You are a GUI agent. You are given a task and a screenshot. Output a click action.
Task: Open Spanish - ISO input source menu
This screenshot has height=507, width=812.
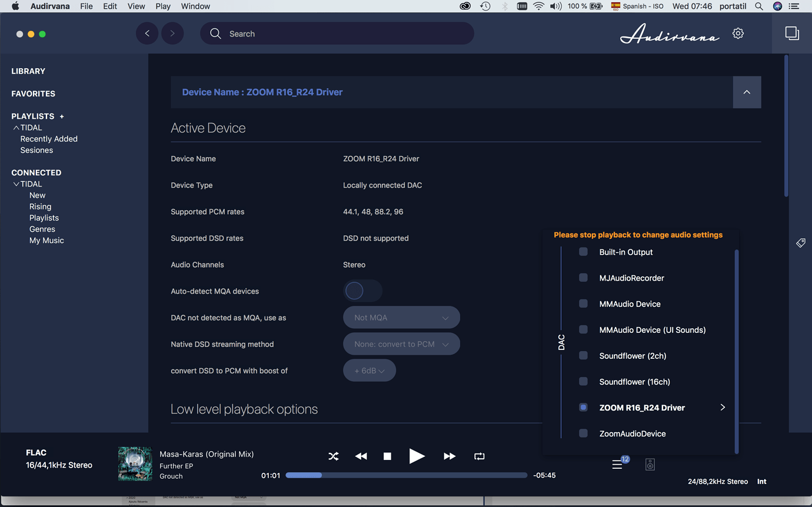pyautogui.click(x=637, y=6)
